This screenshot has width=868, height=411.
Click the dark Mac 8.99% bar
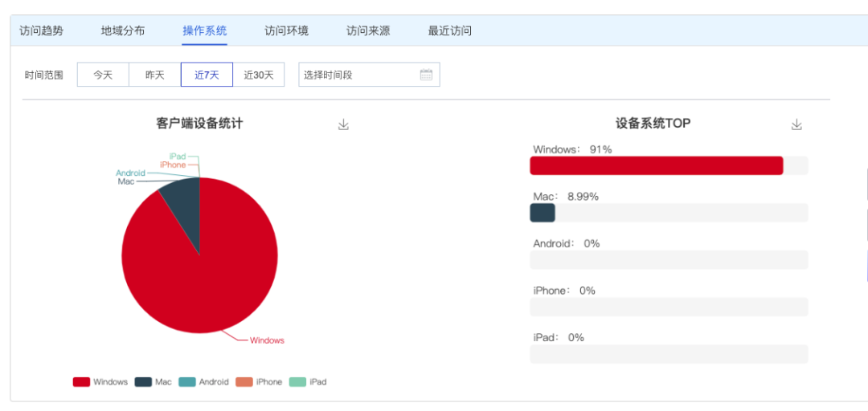(542, 213)
